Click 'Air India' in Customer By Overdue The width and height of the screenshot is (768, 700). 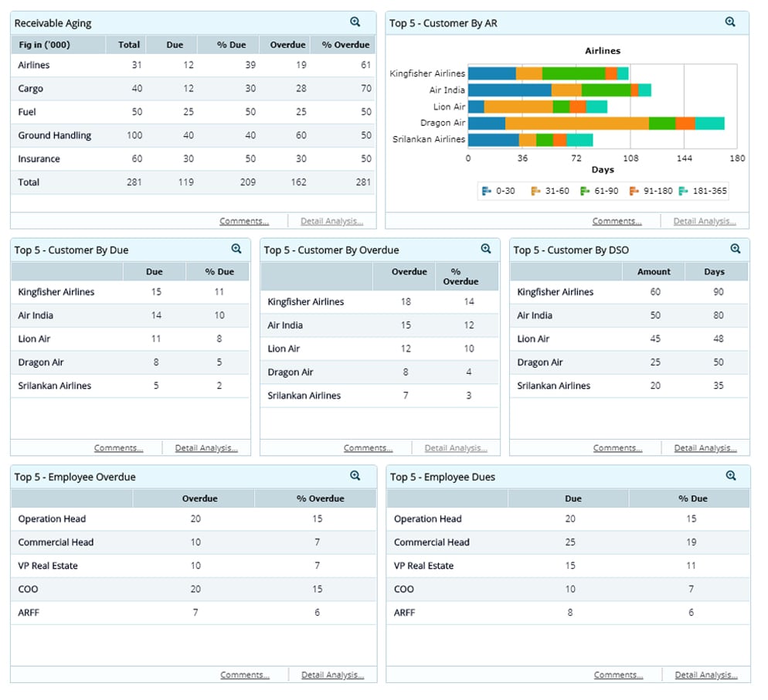click(x=284, y=325)
